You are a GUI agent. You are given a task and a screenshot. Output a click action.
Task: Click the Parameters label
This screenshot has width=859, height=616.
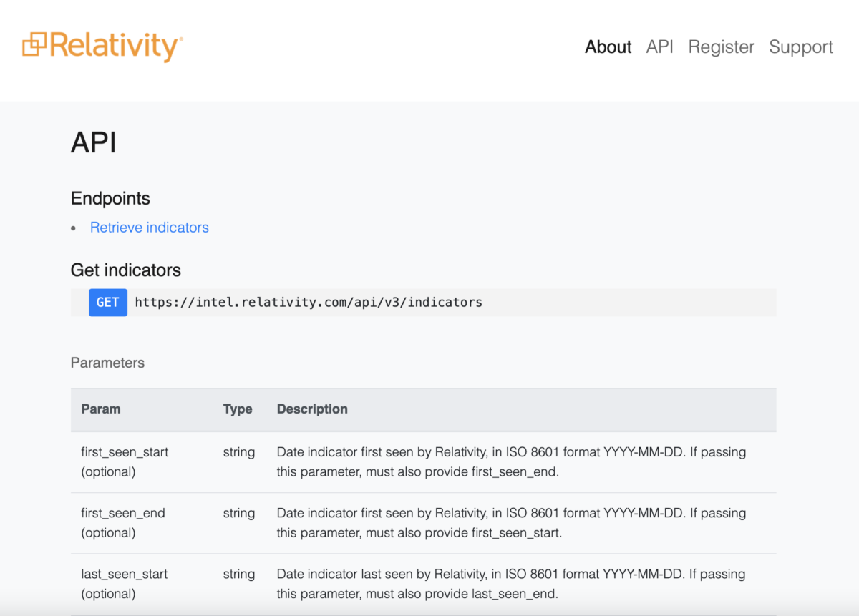(107, 363)
